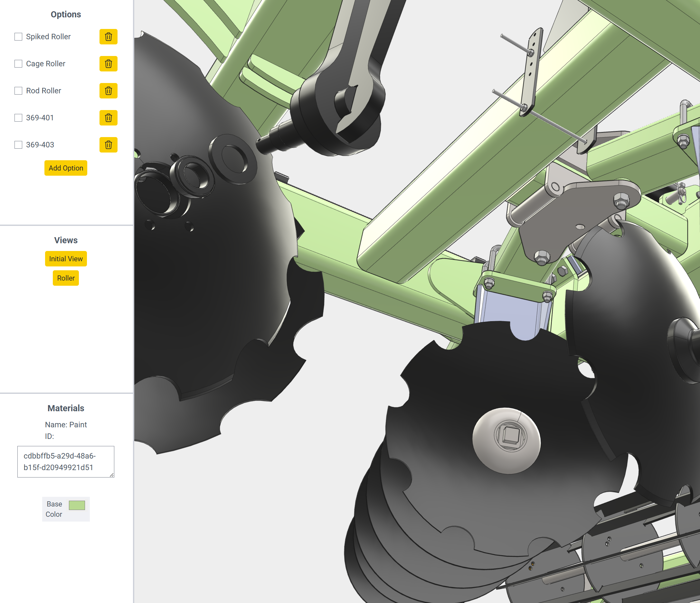
Task: Switch to Initial View
Action: pos(66,259)
